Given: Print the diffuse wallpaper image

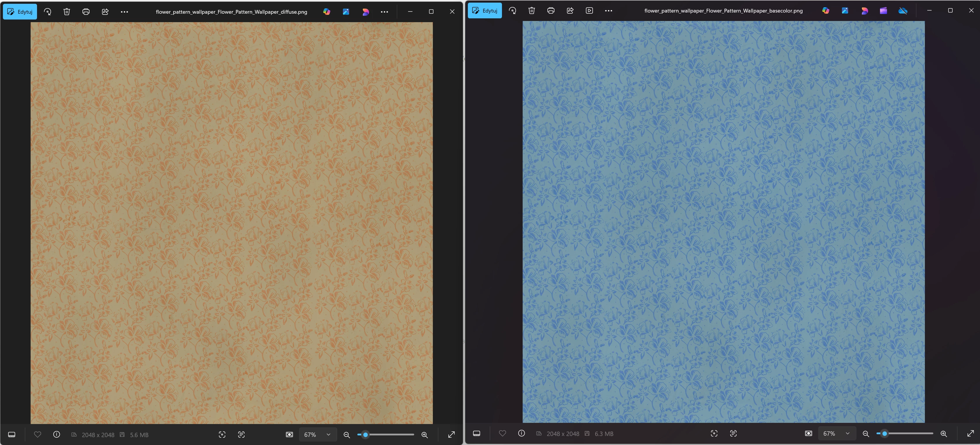Looking at the screenshot, I should point(86,12).
